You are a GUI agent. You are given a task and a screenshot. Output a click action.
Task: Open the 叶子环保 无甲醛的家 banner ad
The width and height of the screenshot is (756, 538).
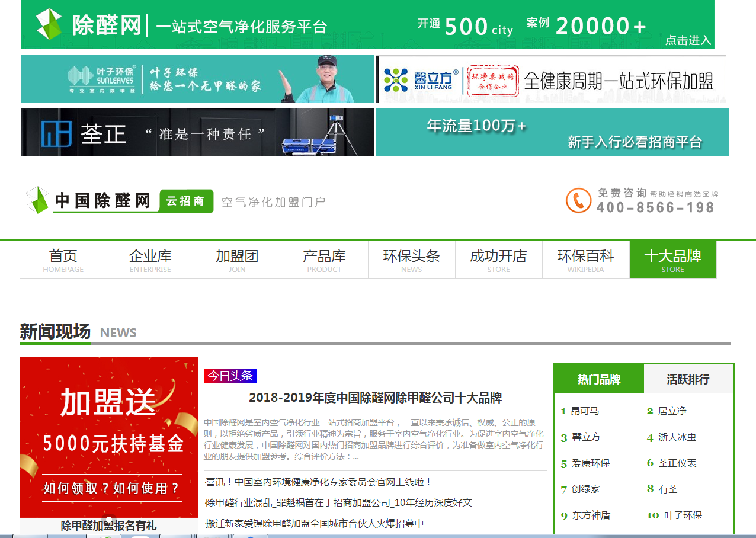click(x=197, y=79)
